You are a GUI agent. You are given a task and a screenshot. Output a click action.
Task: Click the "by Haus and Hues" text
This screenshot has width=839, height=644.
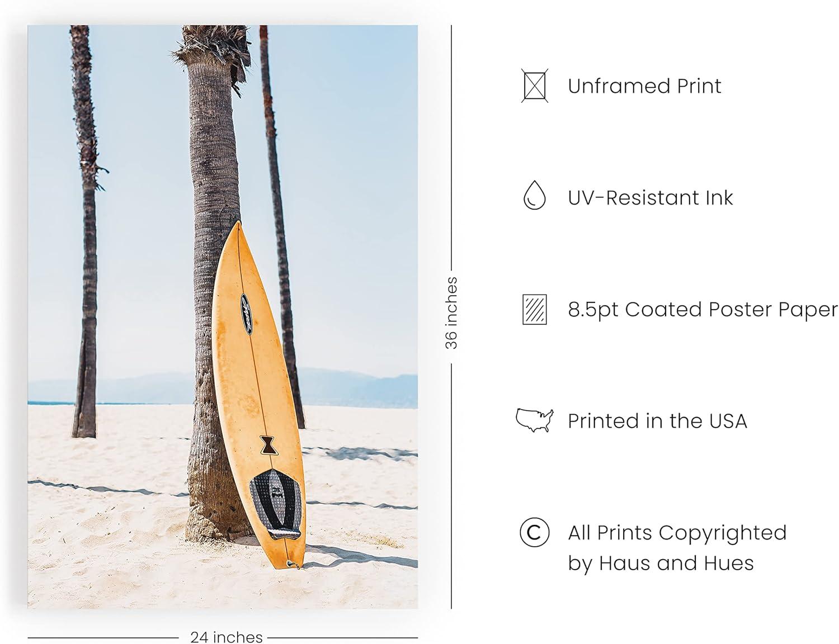(x=661, y=563)
